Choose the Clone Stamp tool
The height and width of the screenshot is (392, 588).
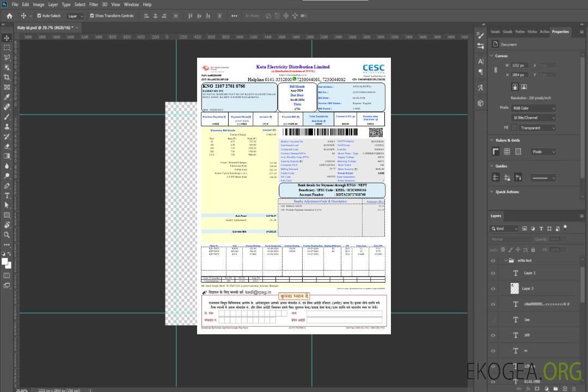7,126
